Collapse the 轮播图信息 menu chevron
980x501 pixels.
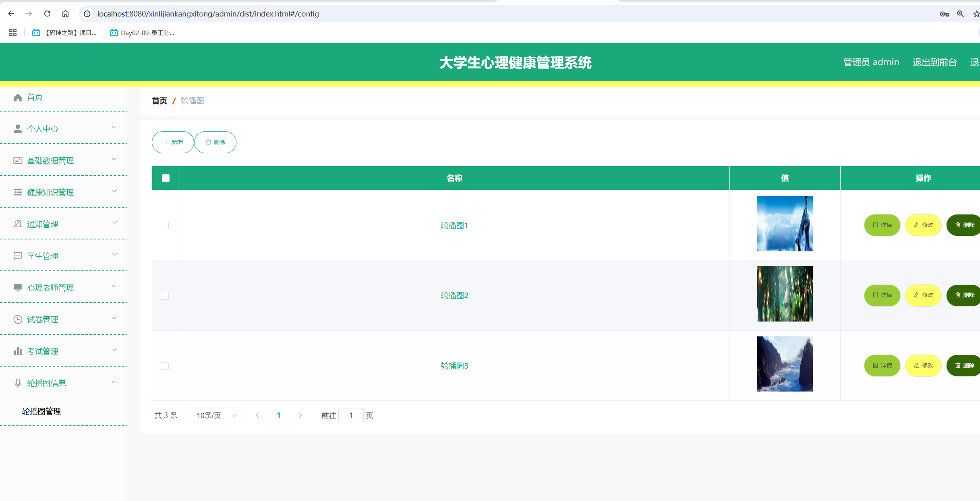[114, 382]
